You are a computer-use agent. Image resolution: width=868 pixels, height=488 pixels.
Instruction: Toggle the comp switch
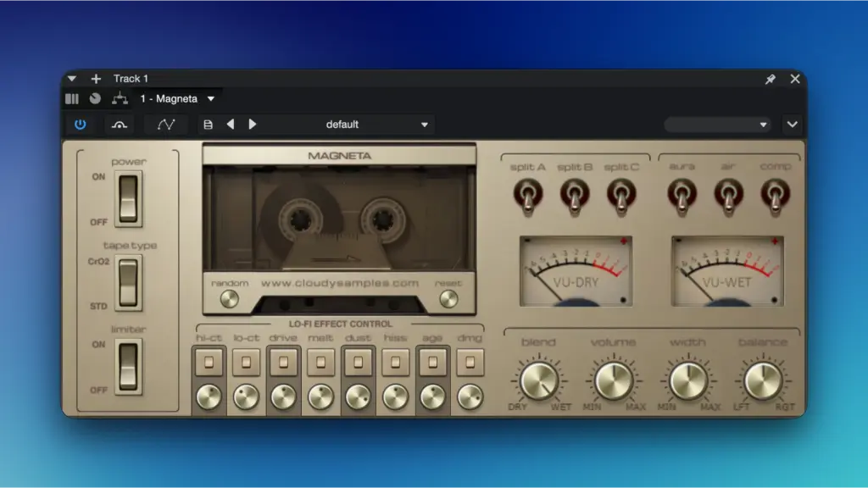pos(775,196)
